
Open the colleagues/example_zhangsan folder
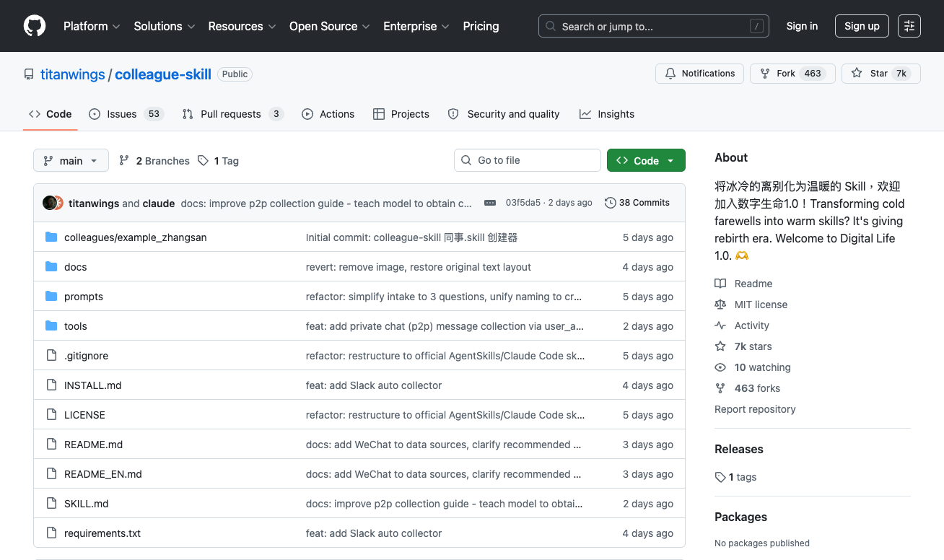point(135,237)
